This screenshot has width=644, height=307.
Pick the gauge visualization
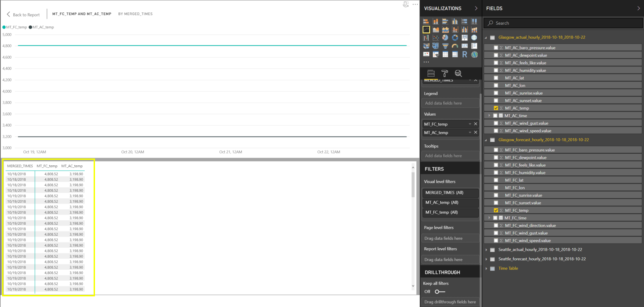[x=455, y=46]
